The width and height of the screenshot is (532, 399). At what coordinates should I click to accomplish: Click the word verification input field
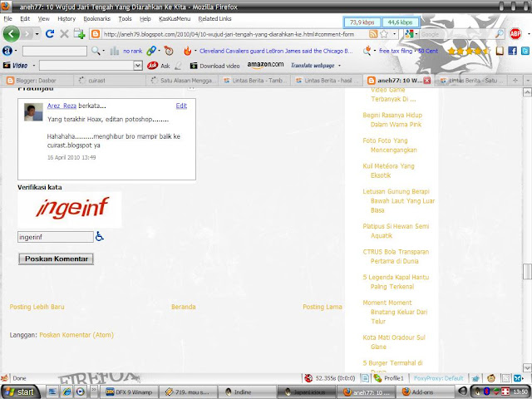[56, 237]
